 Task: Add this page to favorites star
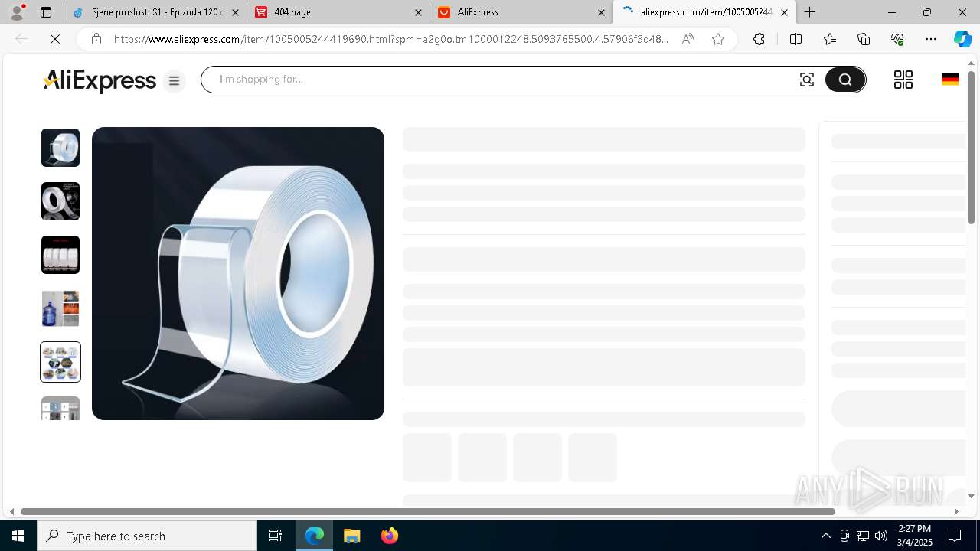[x=718, y=39]
